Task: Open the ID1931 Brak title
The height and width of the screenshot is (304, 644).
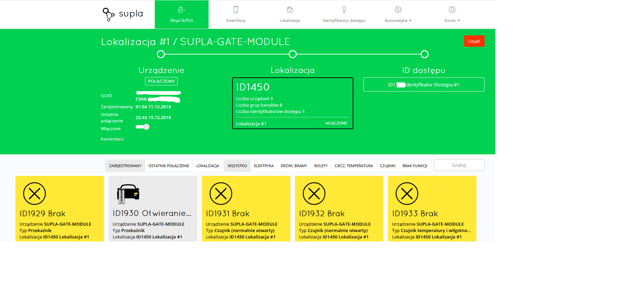Action: coord(228,214)
